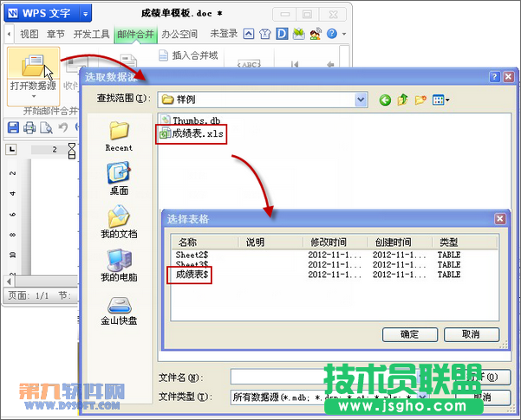
Task: Select the 邮件合并 tab
Action: pyautogui.click(x=135, y=34)
